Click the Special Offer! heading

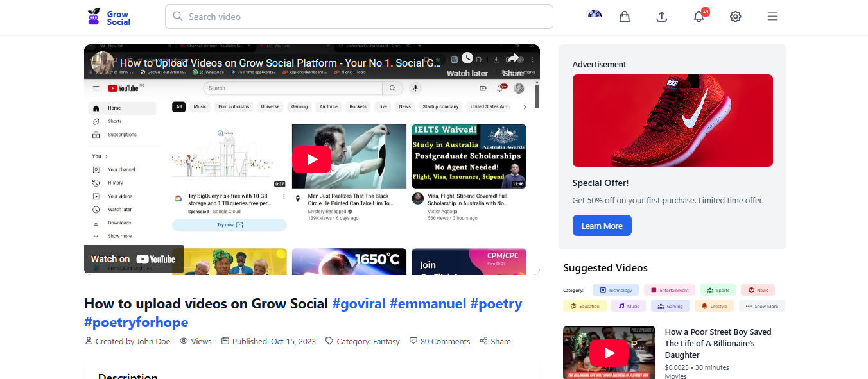(x=600, y=183)
